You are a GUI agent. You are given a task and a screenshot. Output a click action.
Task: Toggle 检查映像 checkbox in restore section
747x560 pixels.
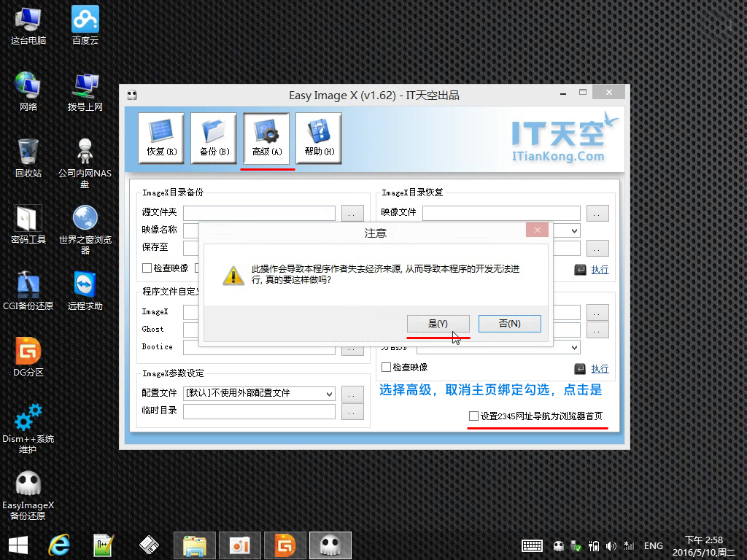[x=386, y=367]
